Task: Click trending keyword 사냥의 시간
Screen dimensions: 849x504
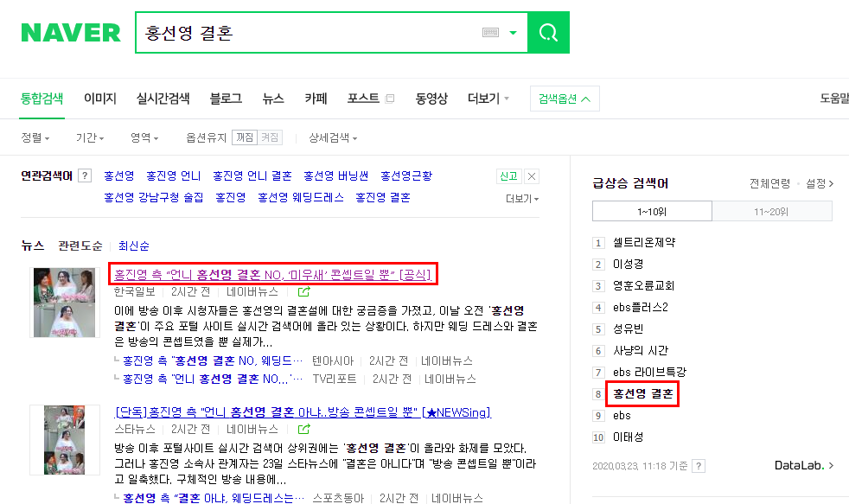Action: [x=641, y=351]
